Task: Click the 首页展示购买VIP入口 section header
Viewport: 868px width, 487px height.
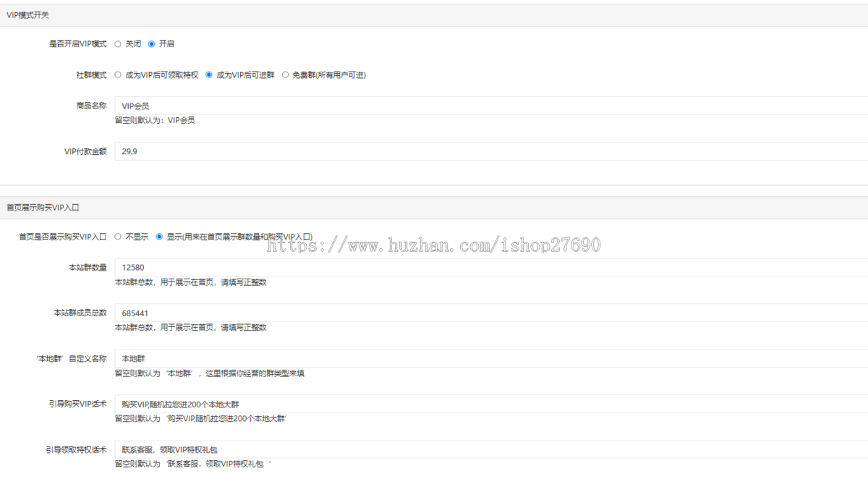Action: [434, 208]
